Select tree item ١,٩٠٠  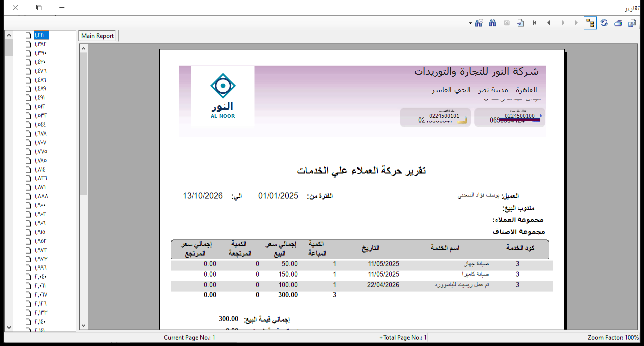click(40, 205)
